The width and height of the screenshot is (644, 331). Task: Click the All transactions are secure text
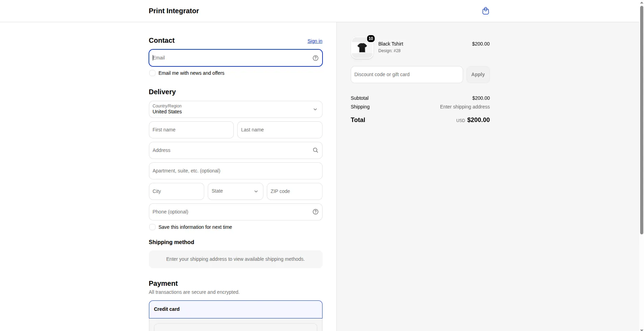pyautogui.click(x=194, y=292)
